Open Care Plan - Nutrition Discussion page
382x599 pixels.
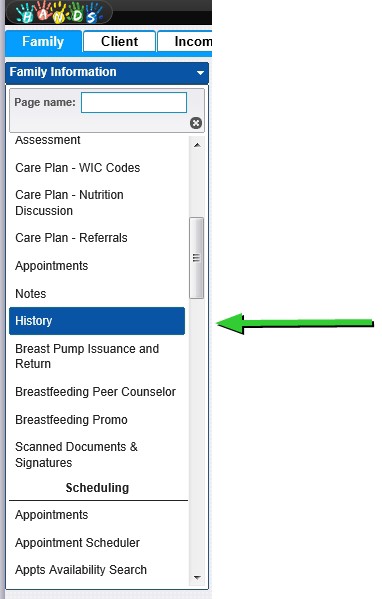click(69, 203)
